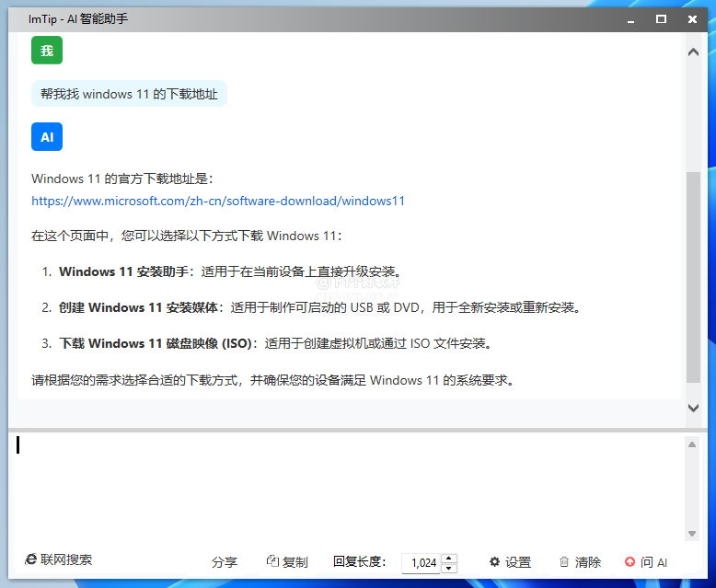Click the 联网搜索 web search button

pyautogui.click(x=59, y=559)
